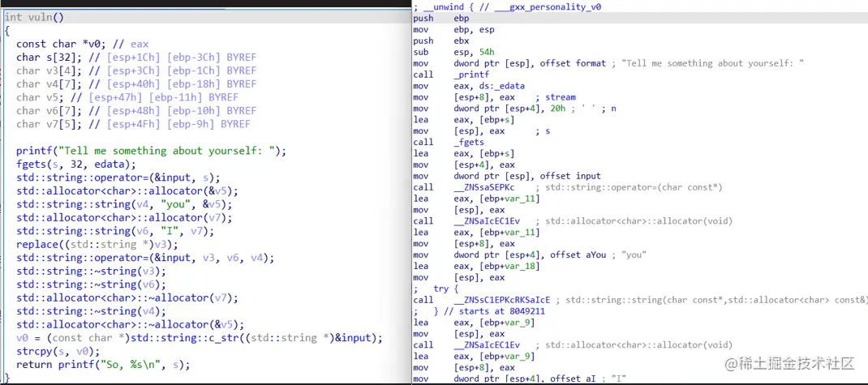868x385 pixels.
Task: Click the '__unwind { // ___gxx_personality_v0' comment
Action: click(x=508, y=7)
